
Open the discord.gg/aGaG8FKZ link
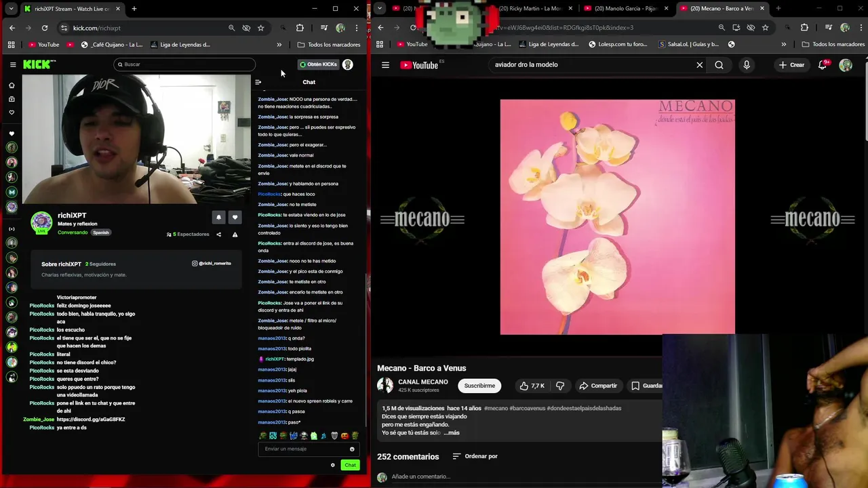pyautogui.click(x=91, y=420)
